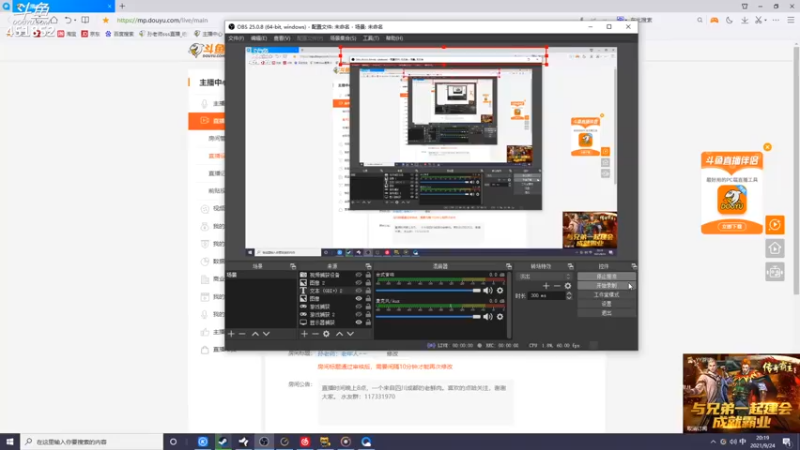Click orange play icon on Douyu sidebar
800x450 pixels.
774,224
